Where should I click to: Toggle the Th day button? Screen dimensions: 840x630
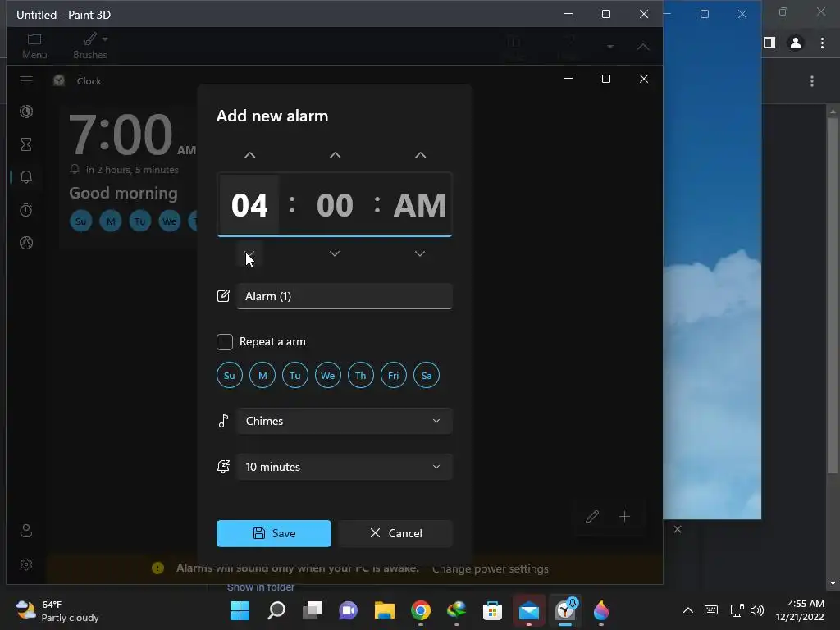(361, 376)
